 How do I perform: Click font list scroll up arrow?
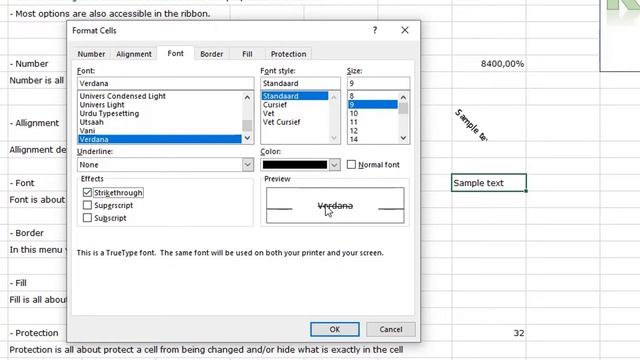pyautogui.click(x=247, y=97)
